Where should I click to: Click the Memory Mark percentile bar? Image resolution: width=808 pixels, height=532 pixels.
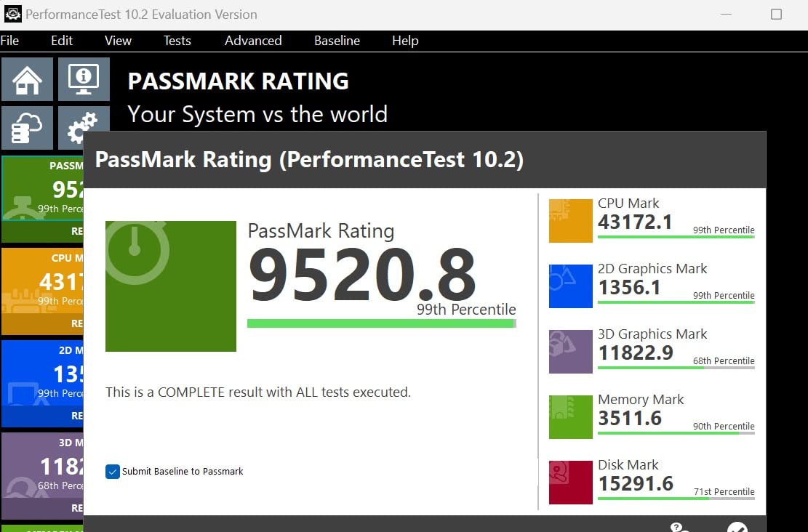point(676,433)
